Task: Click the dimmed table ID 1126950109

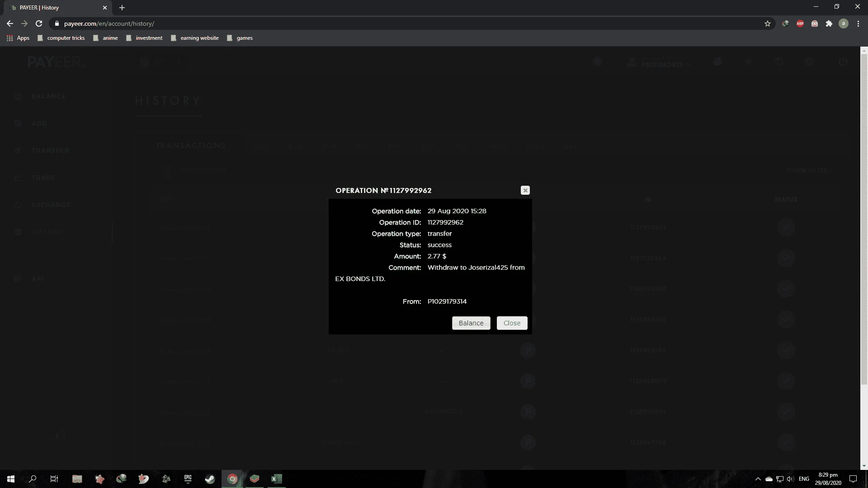Action: 648,319
